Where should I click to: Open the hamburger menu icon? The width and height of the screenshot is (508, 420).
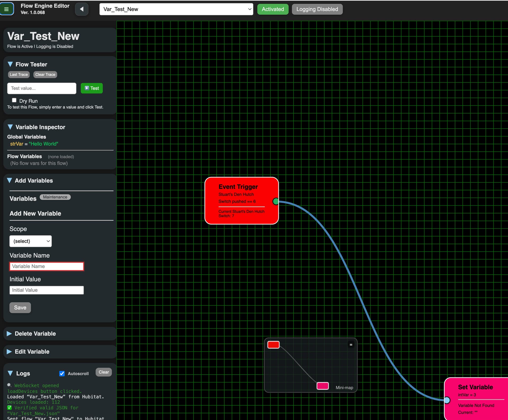(7, 9)
